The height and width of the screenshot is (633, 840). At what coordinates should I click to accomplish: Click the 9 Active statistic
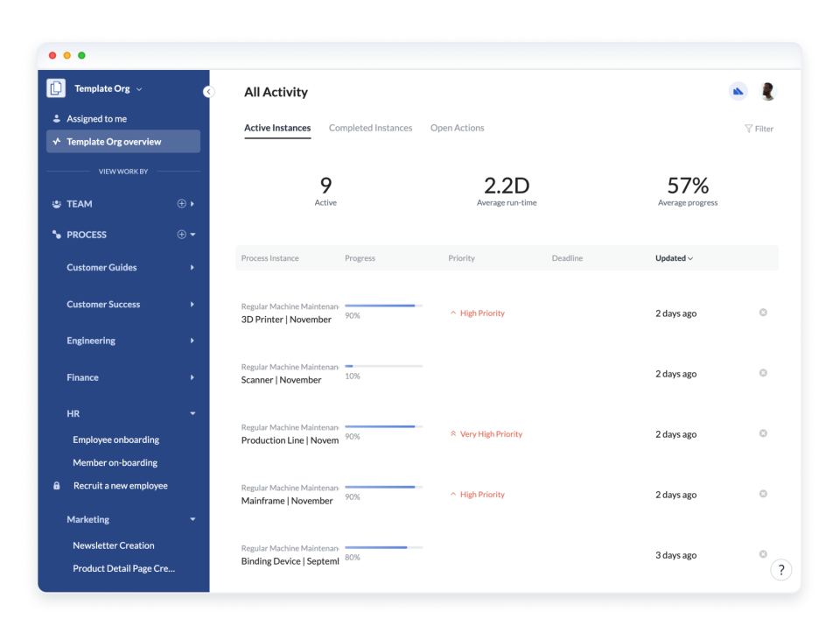click(x=325, y=192)
